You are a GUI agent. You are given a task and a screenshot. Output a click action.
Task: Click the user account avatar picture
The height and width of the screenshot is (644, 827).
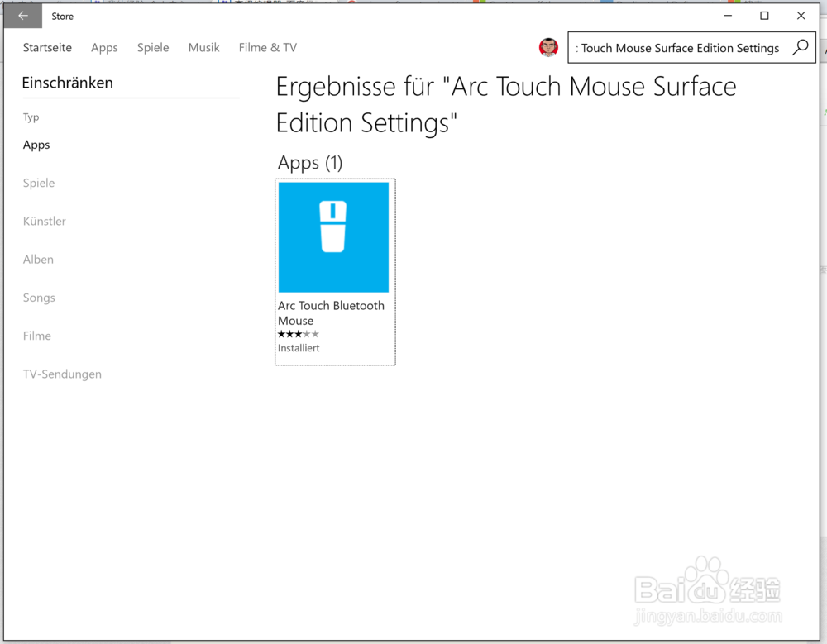pyautogui.click(x=548, y=47)
